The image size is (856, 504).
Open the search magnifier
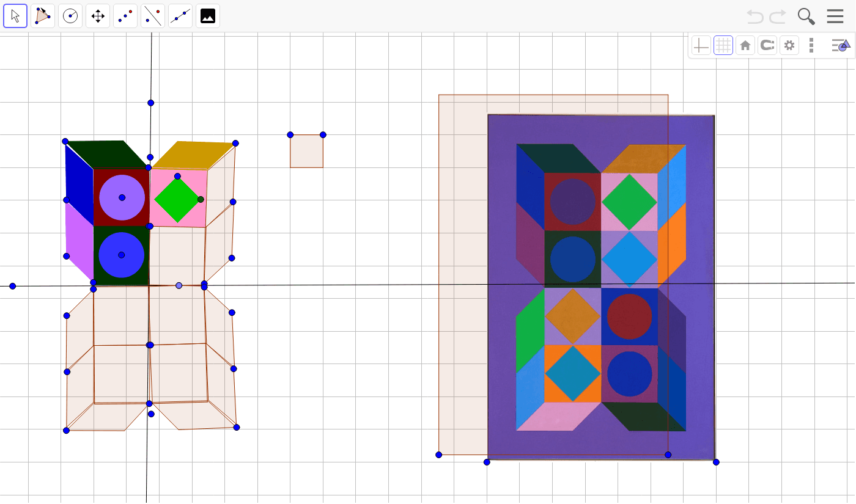click(806, 16)
